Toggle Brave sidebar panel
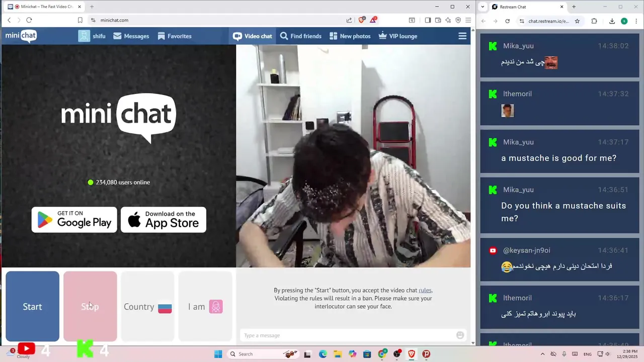 tap(428, 20)
